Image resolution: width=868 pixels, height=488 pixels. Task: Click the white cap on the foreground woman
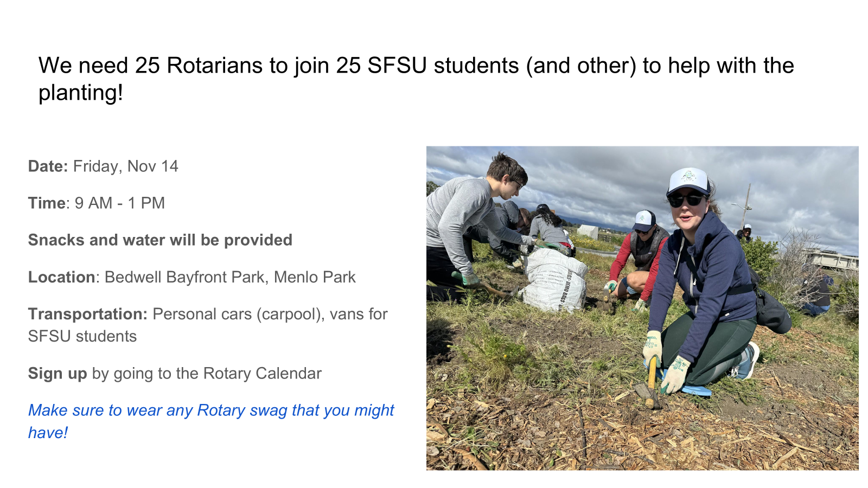[688, 181]
